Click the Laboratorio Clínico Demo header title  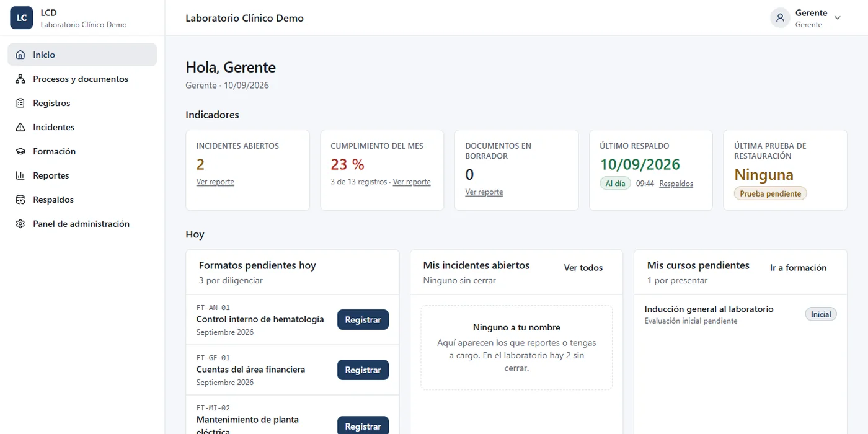coord(245,18)
